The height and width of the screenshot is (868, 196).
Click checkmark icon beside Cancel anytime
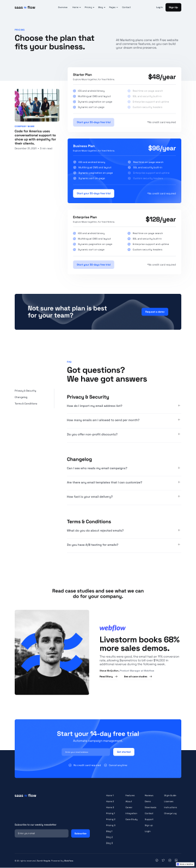[x=105, y=765]
